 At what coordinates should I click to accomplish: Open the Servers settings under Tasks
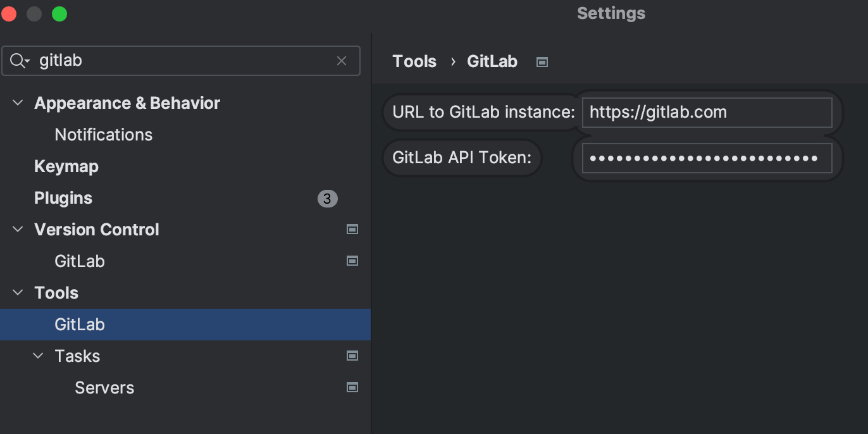click(x=104, y=387)
